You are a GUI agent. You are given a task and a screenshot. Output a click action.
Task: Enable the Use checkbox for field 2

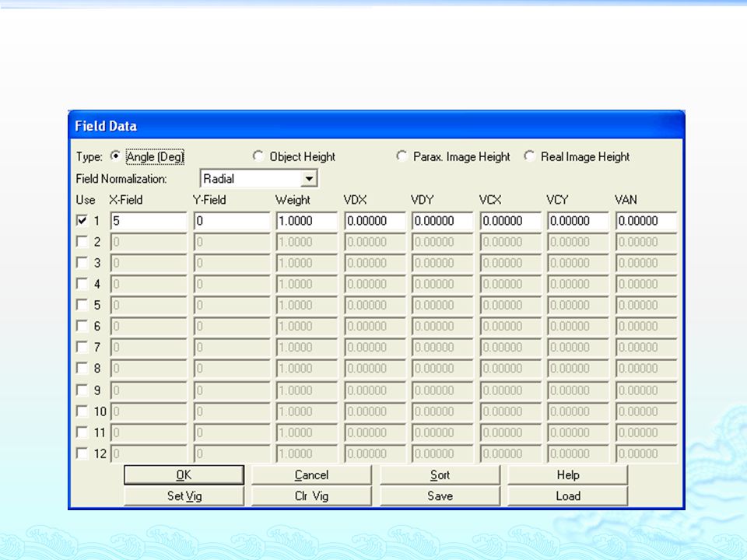pyautogui.click(x=82, y=242)
